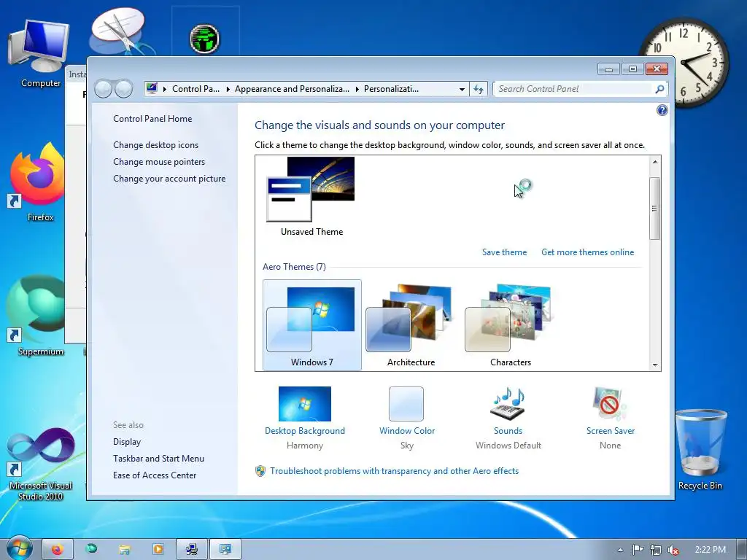747x560 pixels.
Task: Switch to the installer taskbar button
Action: click(192, 550)
